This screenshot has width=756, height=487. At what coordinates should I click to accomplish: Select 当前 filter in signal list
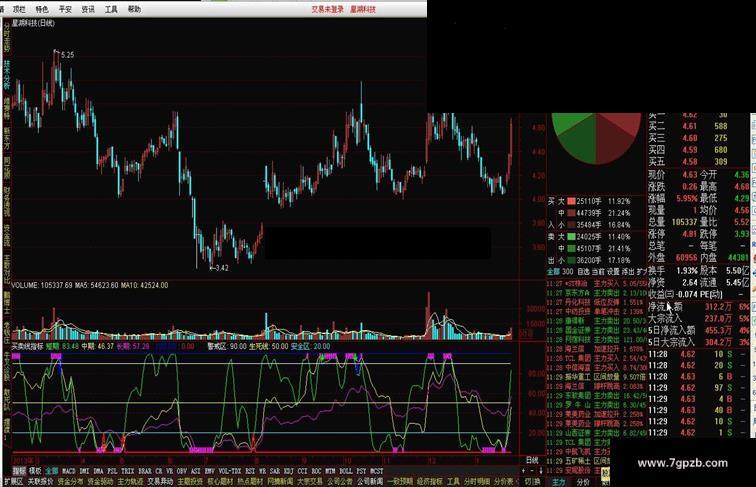pos(598,272)
